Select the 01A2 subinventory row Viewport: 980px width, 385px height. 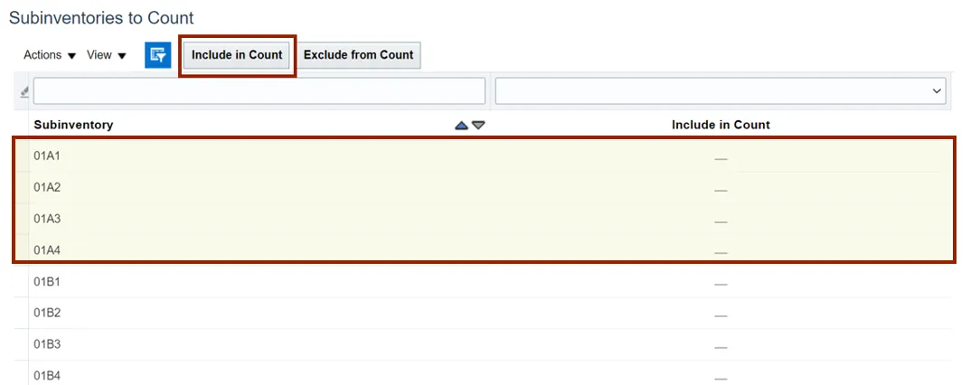(x=47, y=188)
